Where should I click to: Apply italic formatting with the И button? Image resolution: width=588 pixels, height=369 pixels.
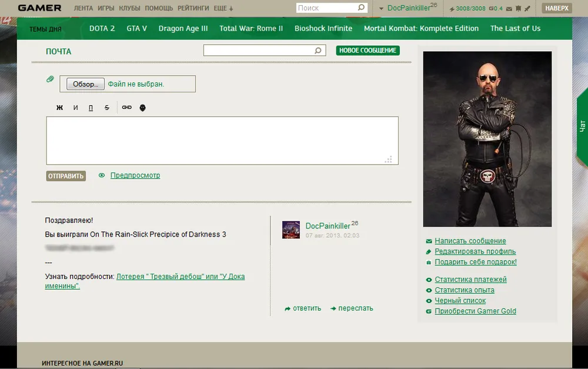75,108
